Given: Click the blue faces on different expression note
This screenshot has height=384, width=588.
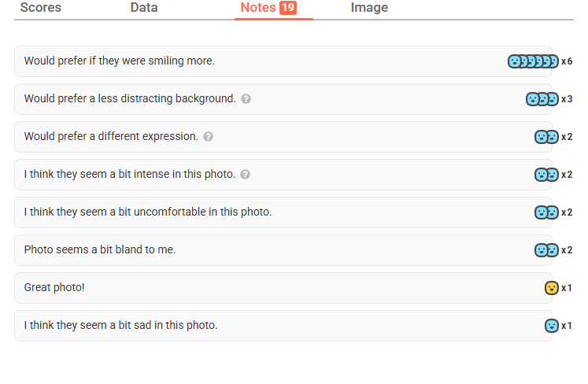Looking at the screenshot, I should [546, 137].
